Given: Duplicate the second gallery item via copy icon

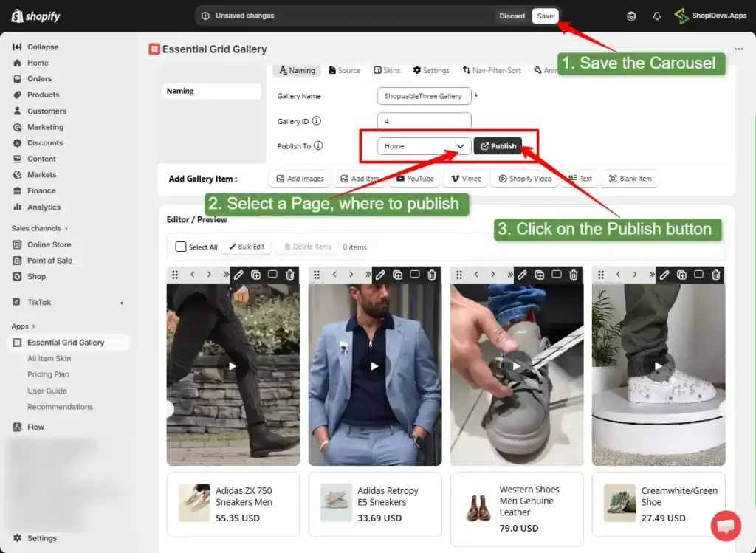Looking at the screenshot, I should pyautogui.click(x=397, y=275).
